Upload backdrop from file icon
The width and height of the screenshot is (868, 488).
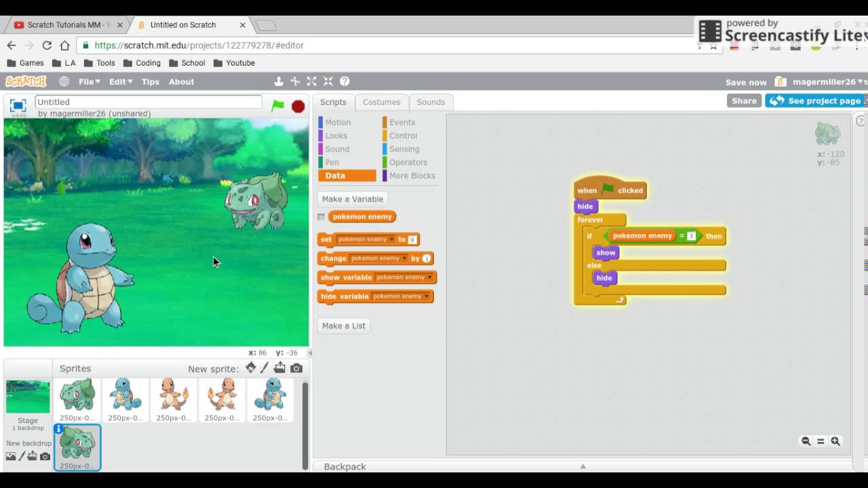(33, 456)
